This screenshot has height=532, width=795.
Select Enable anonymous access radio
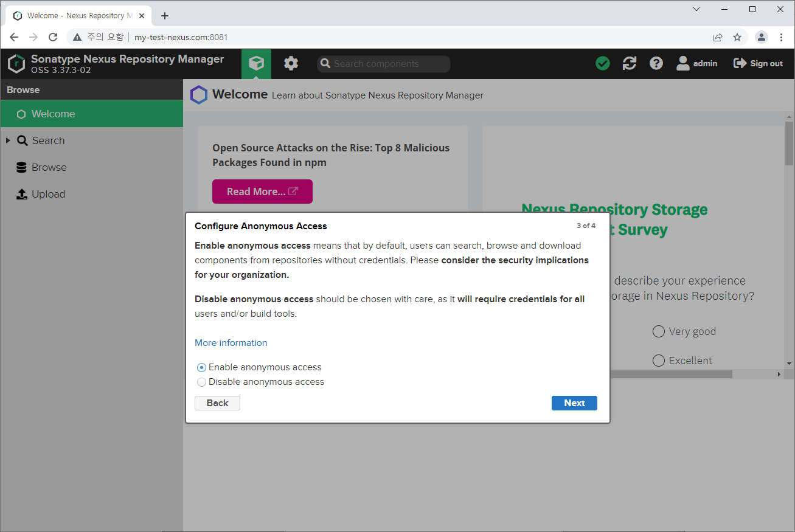point(201,367)
